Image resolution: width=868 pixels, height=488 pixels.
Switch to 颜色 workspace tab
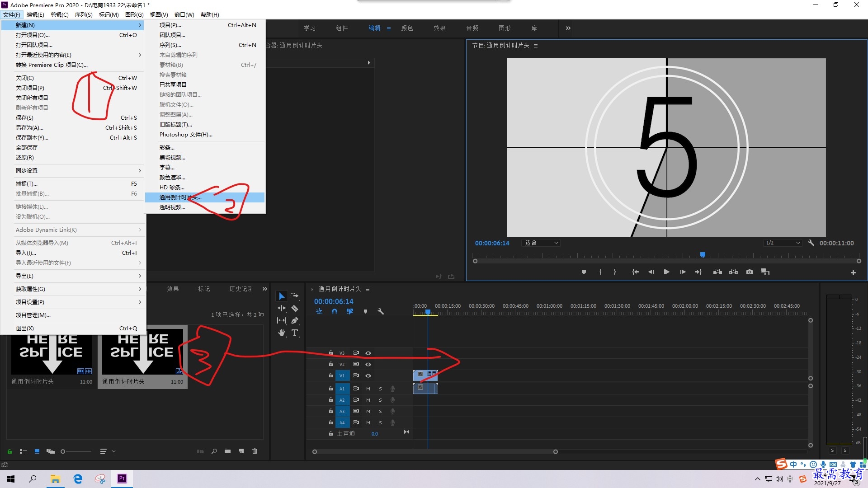pos(407,28)
